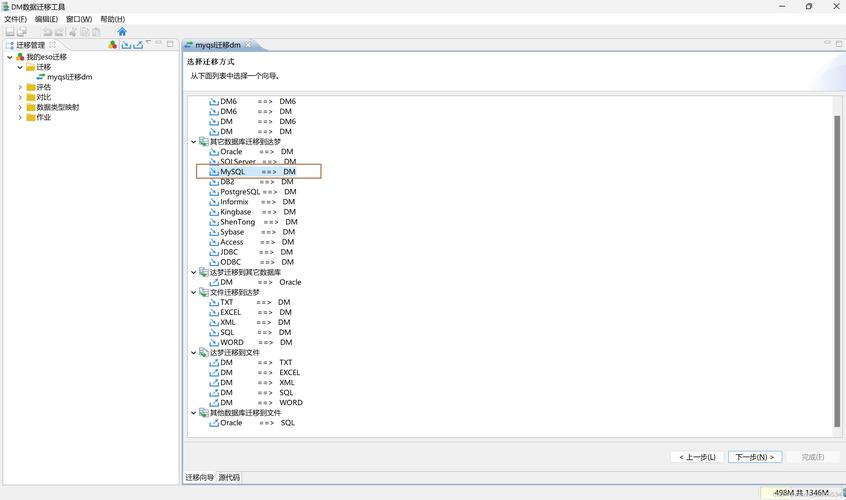
Task: Click the save icon in the toolbar
Action: (x=10, y=32)
